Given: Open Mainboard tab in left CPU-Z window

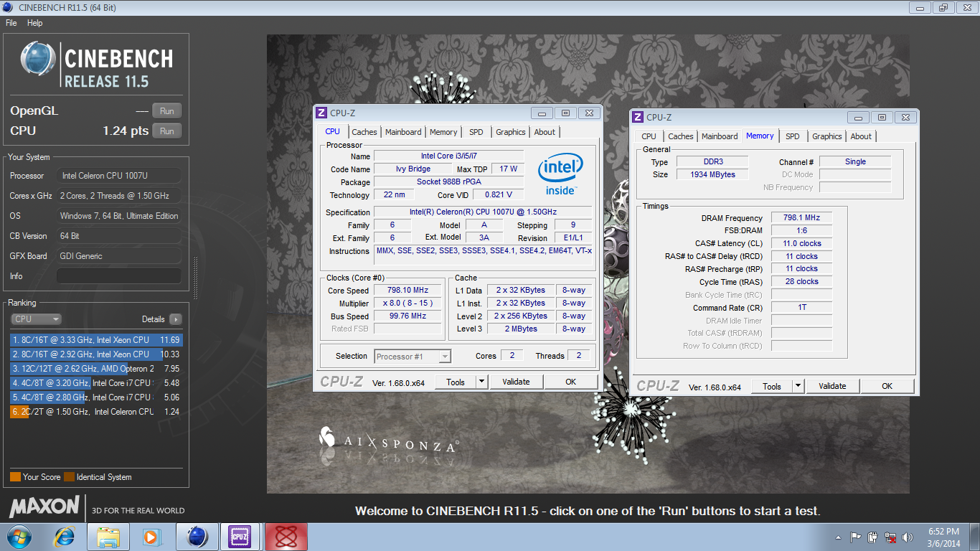Looking at the screenshot, I should click(x=403, y=132).
